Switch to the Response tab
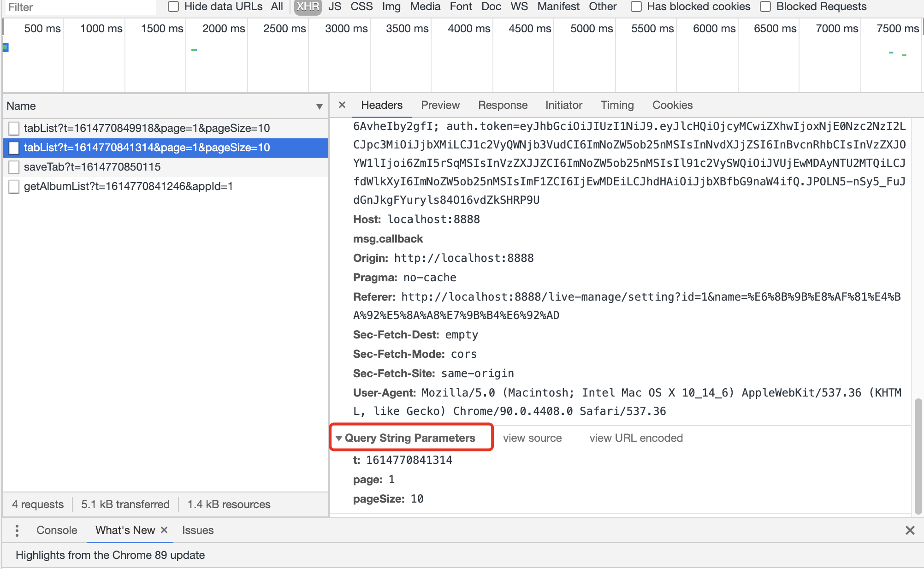 click(503, 105)
